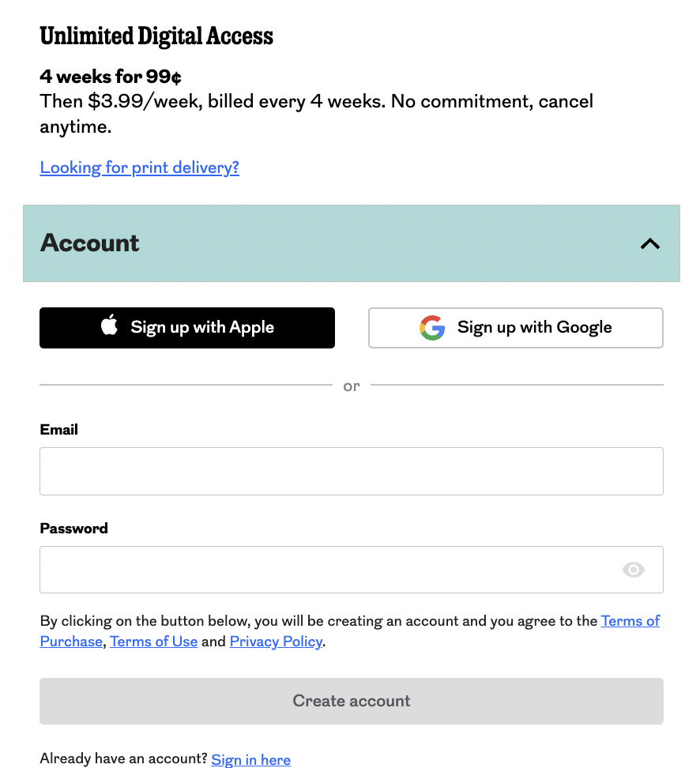Click the Account section header title
This screenshot has width=700, height=768.
[x=90, y=243]
